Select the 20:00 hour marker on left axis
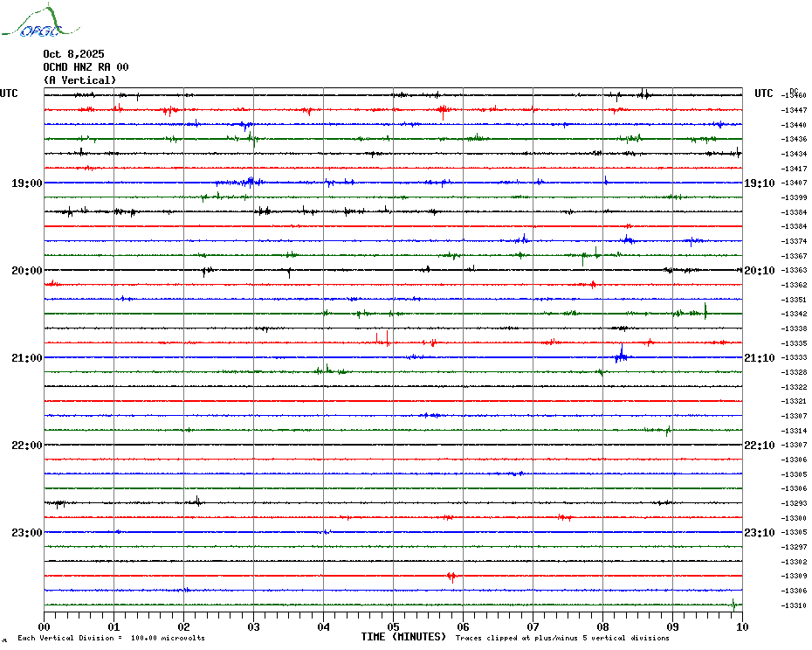Screen dimensions: 812x650 click(26, 271)
